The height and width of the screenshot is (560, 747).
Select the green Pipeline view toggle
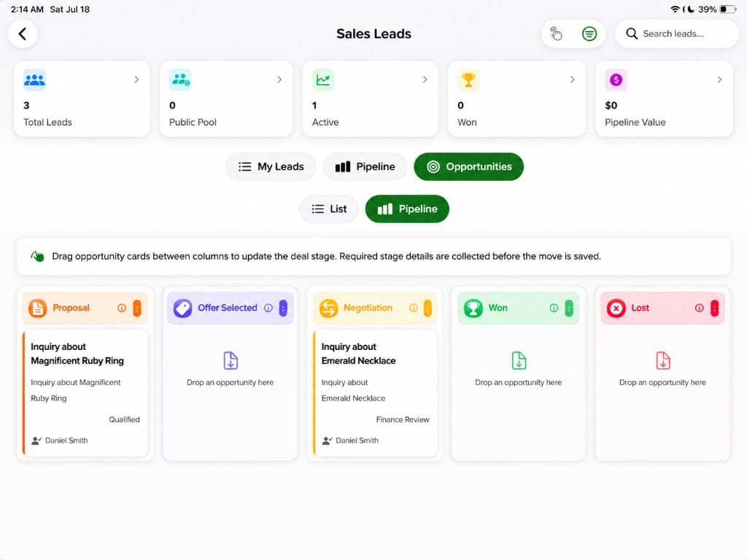click(x=407, y=209)
